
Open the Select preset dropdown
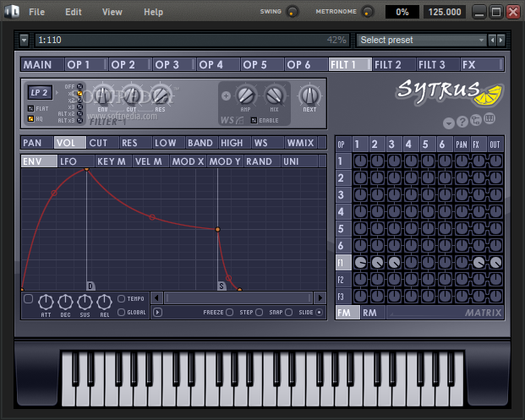tap(421, 41)
